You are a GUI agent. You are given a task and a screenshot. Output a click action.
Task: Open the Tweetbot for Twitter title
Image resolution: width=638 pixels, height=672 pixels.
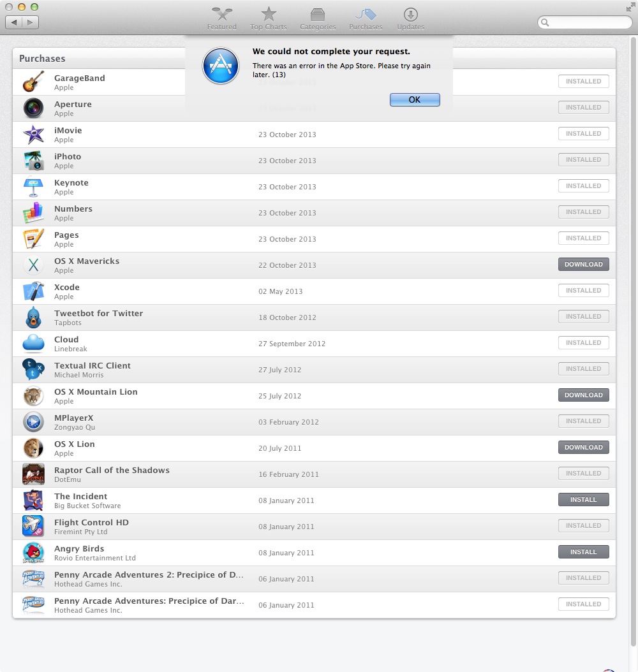(x=99, y=313)
